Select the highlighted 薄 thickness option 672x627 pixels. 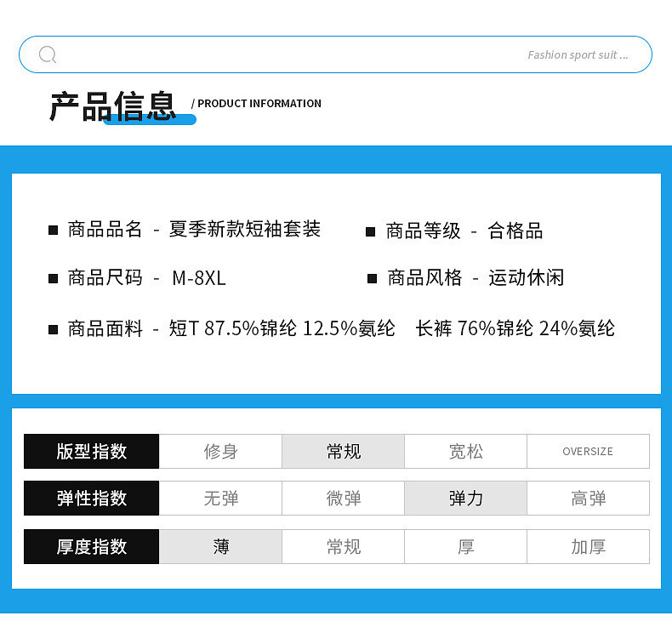(x=220, y=546)
